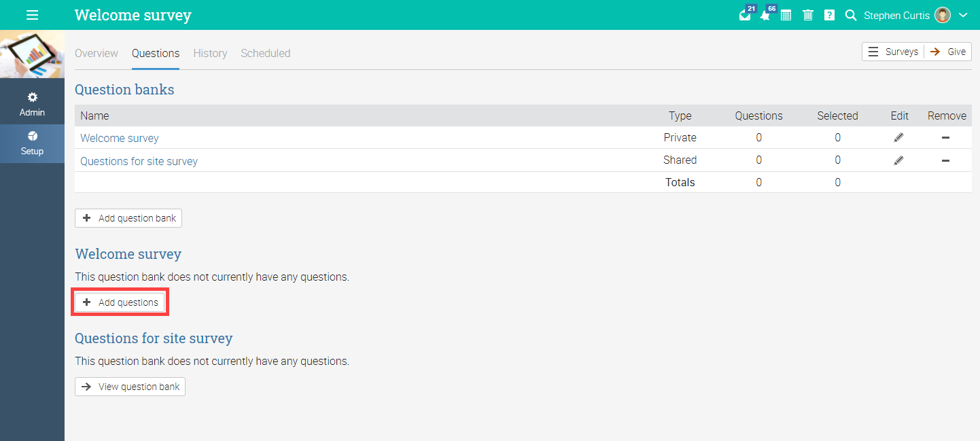This screenshot has width=980, height=441.
Task: Click the Add questions button
Action: point(120,302)
